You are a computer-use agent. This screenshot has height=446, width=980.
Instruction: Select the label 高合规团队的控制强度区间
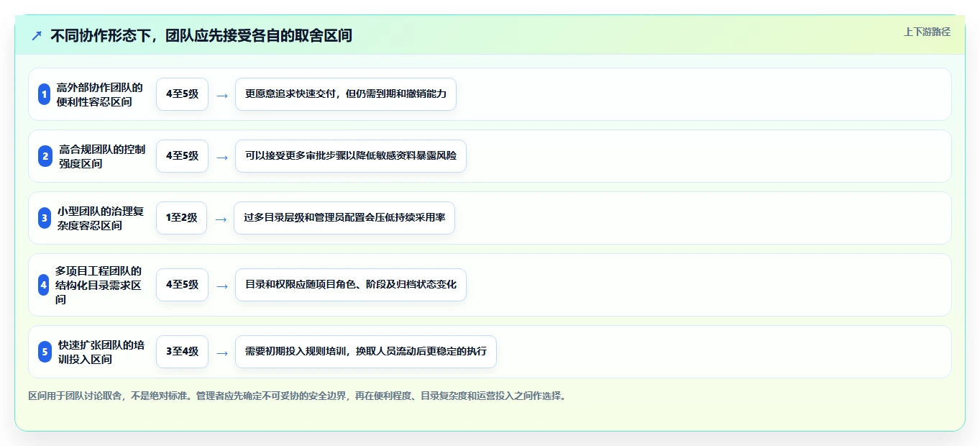(x=102, y=156)
